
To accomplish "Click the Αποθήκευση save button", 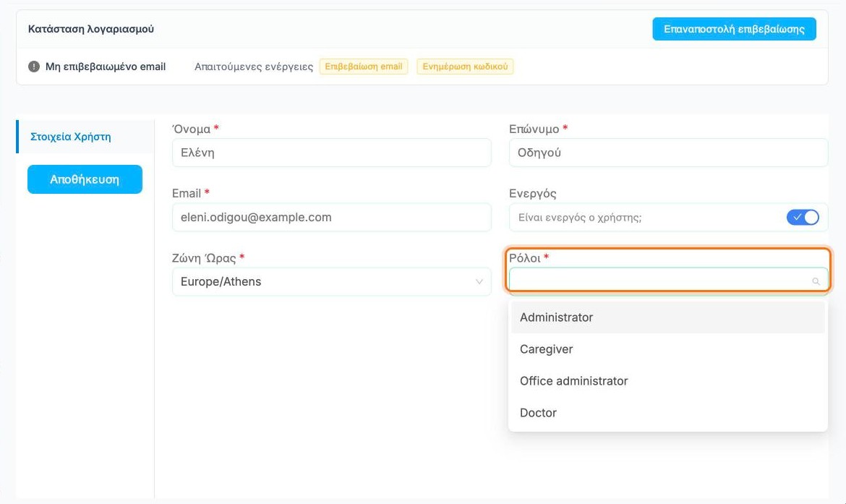I will point(85,179).
